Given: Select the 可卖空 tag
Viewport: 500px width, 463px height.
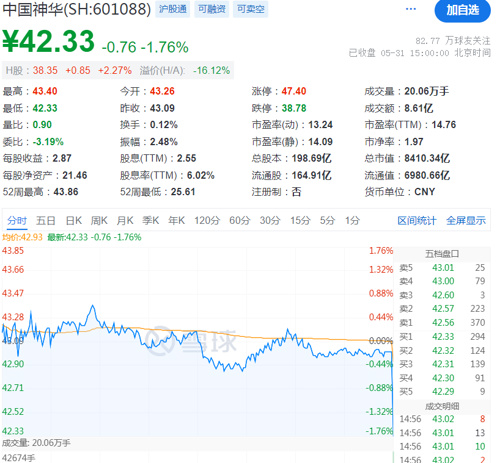Looking at the screenshot, I should pyautogui.click(x=251, y=9).
